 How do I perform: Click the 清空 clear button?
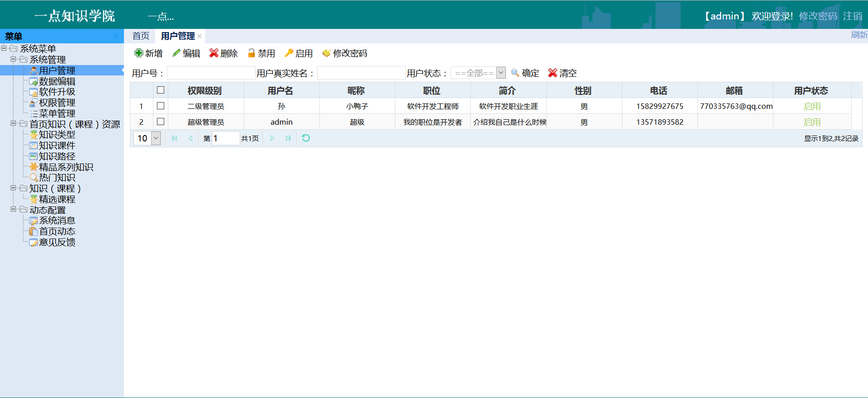tap(562, 73)
